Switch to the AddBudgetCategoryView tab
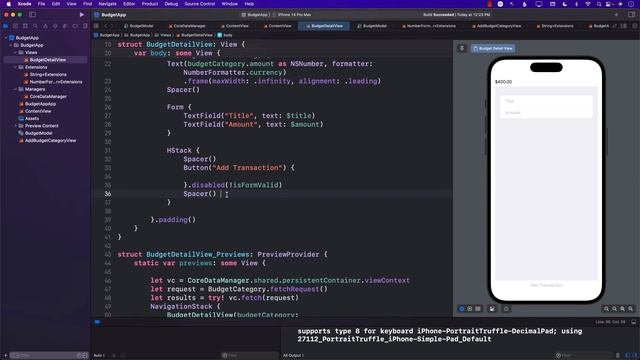This screenshot has height=360, width=640. [x=496, y=26]
